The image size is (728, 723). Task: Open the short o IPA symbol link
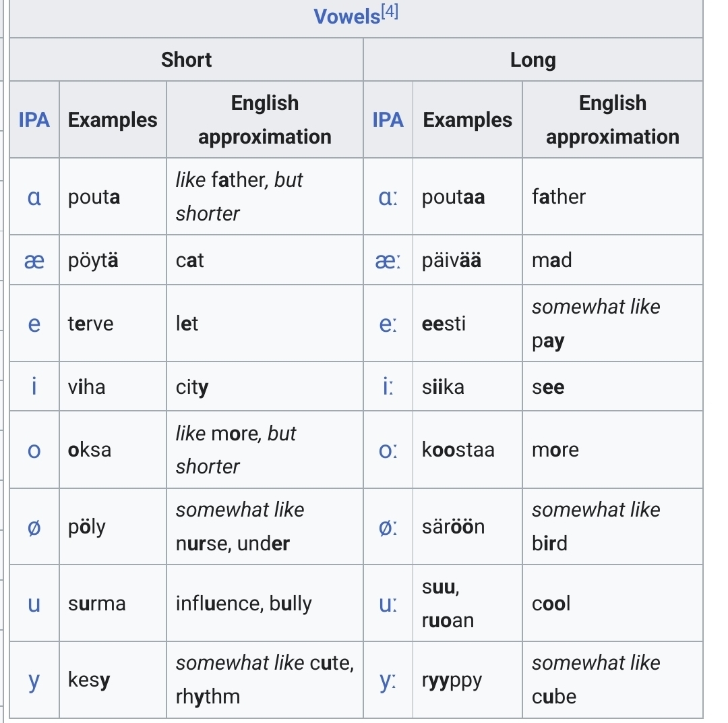tap(34, 450)
